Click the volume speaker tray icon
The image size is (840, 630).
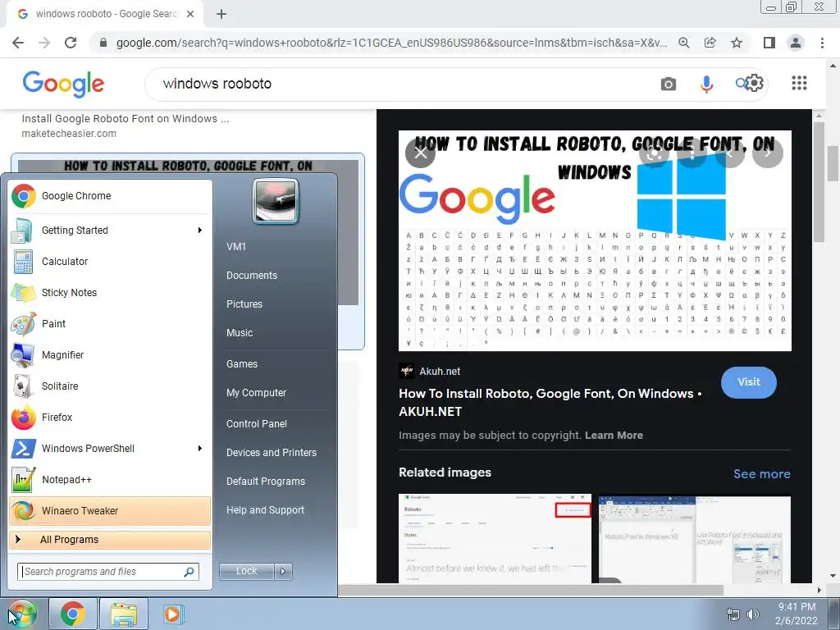pyautogui.click(x=753, y=614)
